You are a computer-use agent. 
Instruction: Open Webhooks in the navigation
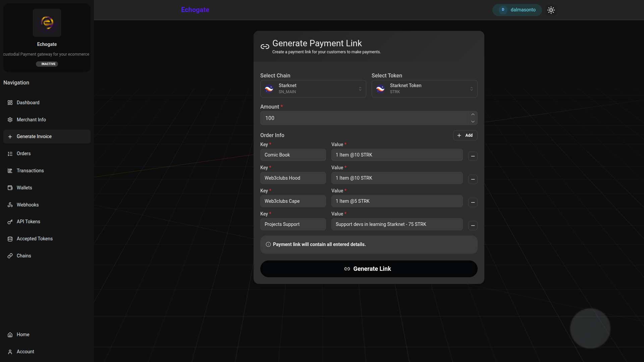[x=28, y=205]
